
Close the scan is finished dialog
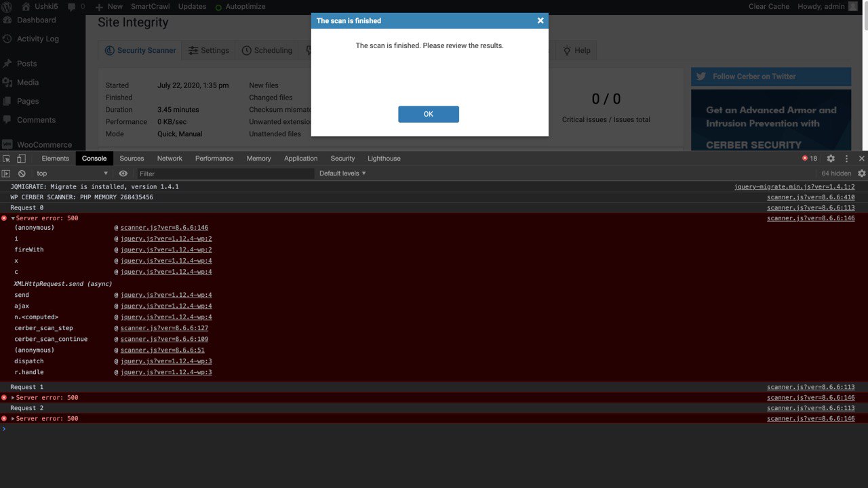coord(540,20)
